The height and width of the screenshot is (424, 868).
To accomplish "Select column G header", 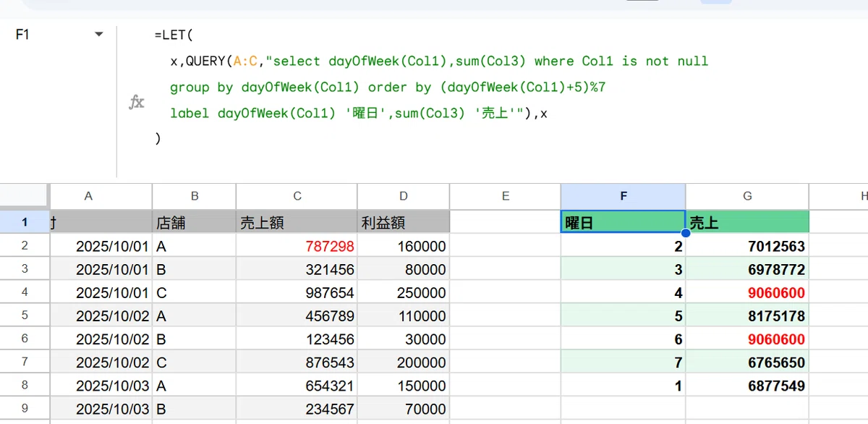I will click(747, 196).
